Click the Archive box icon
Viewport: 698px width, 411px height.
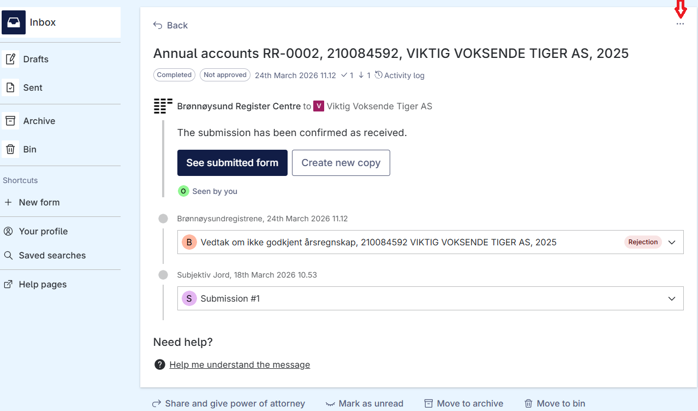click(x=10, y=121)
